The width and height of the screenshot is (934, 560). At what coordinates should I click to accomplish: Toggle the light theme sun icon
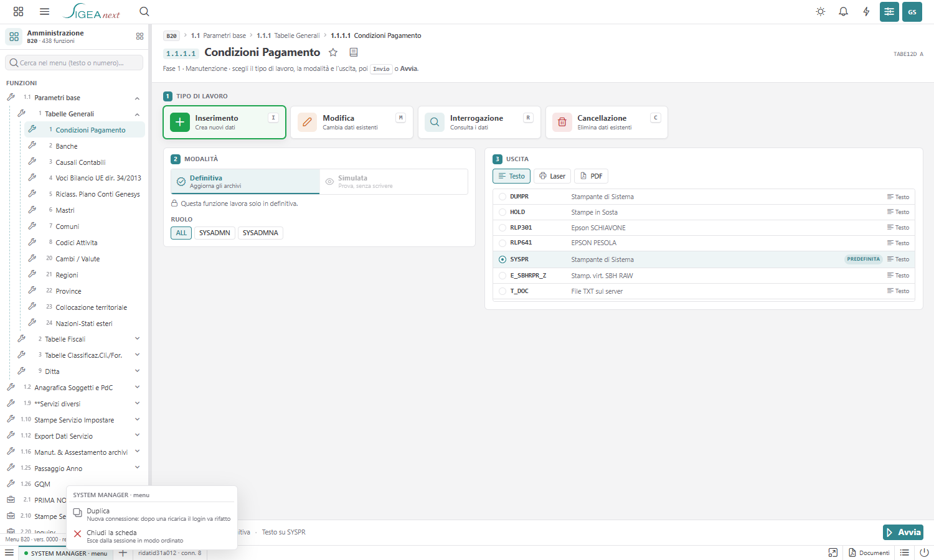[821, 12]
